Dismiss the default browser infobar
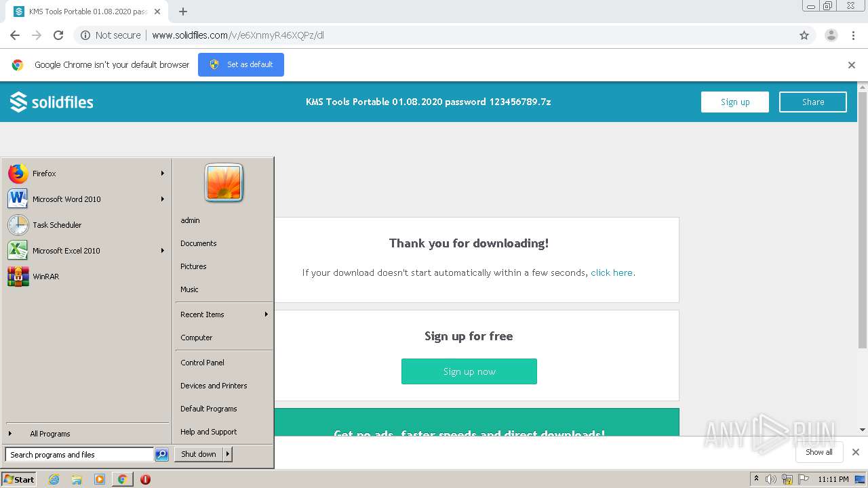Image resolution: width=868 pixels, height=488 pixels. point(852,65)
